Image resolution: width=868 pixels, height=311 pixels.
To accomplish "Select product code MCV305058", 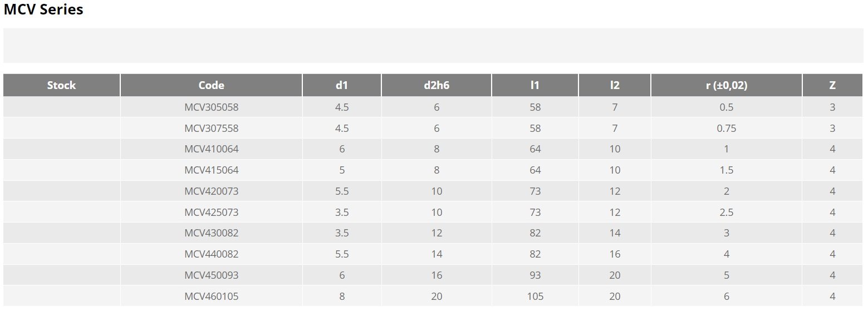I will coord(211,107).
